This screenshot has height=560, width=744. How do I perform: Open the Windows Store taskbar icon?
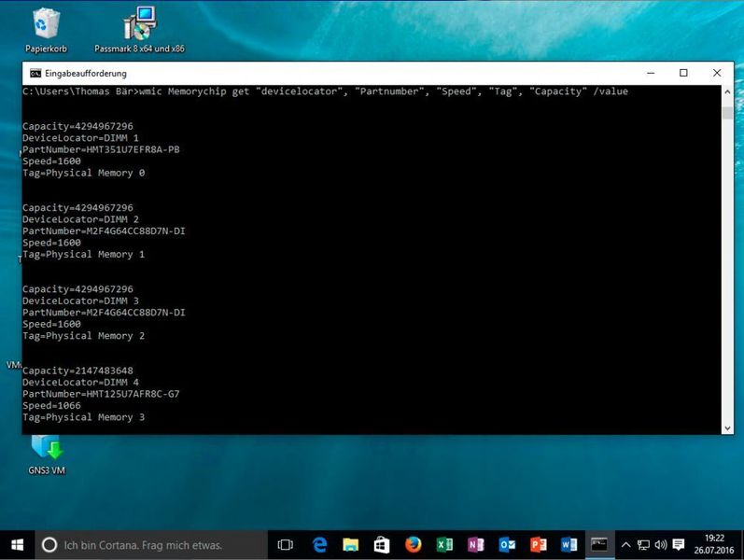(x=382, y=545)
